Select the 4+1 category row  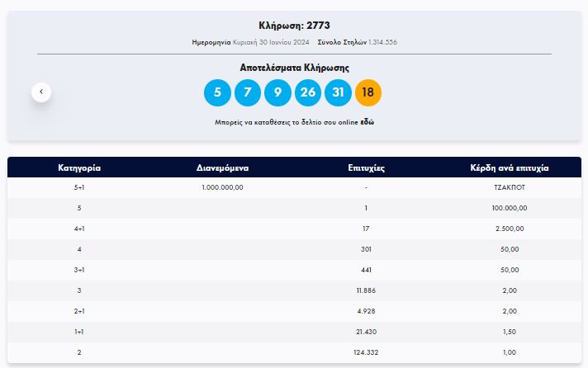click(x=79, y=229)
